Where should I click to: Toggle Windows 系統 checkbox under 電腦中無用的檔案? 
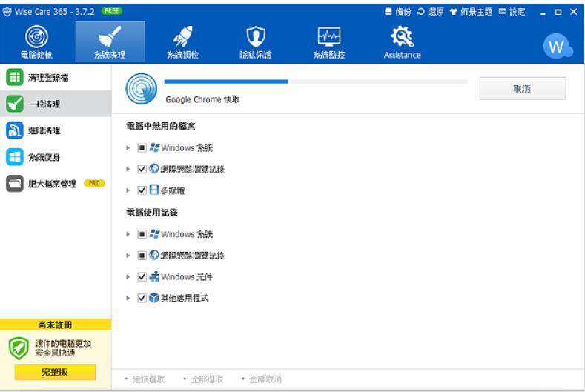(142, 148)
